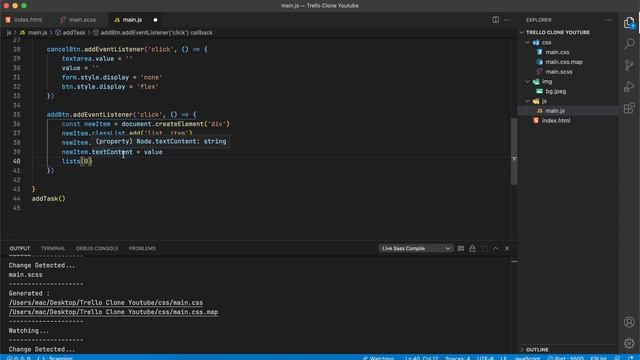The image size is (640, 360).
Task: Open main.css in explorer
Action: pyautogui.click(x=557, y=52)
